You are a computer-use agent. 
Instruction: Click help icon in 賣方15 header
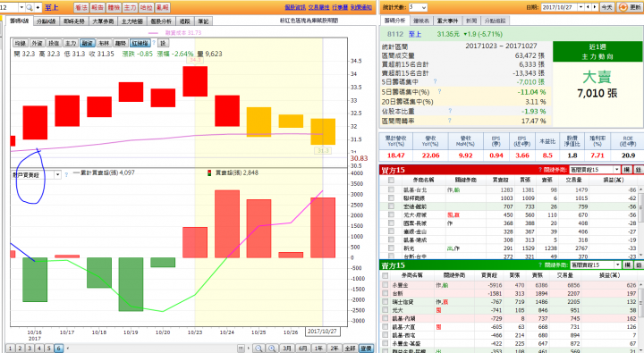click(540, 265)
